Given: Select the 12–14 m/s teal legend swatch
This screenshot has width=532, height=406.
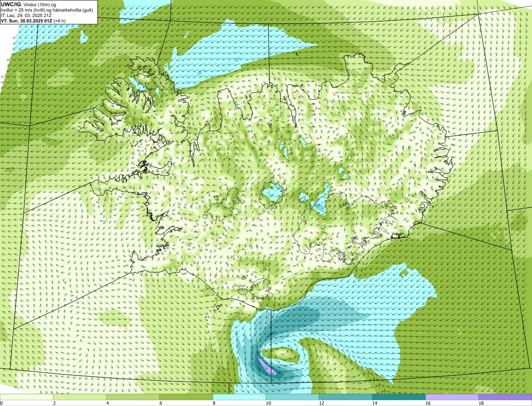Looking at the screenshot, I should click(346, 397).
